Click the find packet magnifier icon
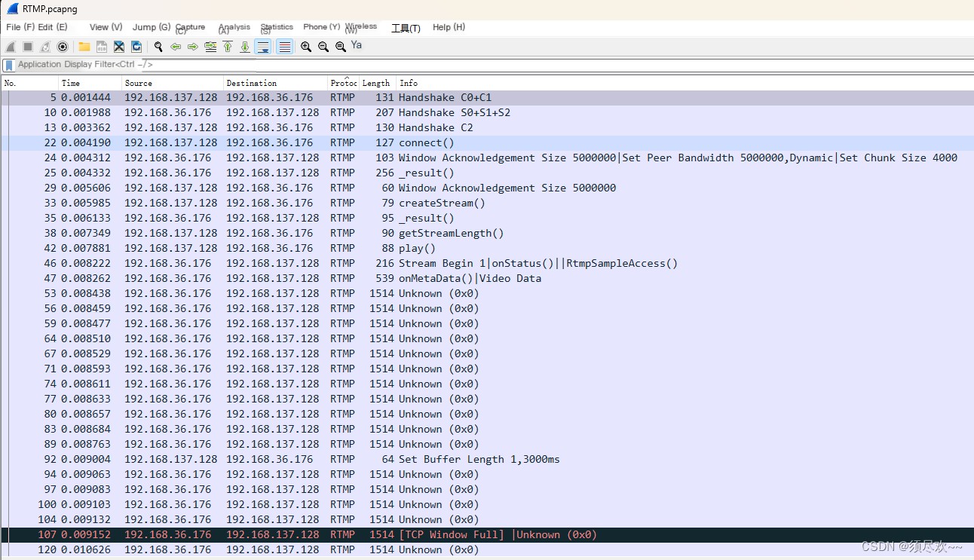This screenshot has width=974, height=560. [x=158, y=47]
